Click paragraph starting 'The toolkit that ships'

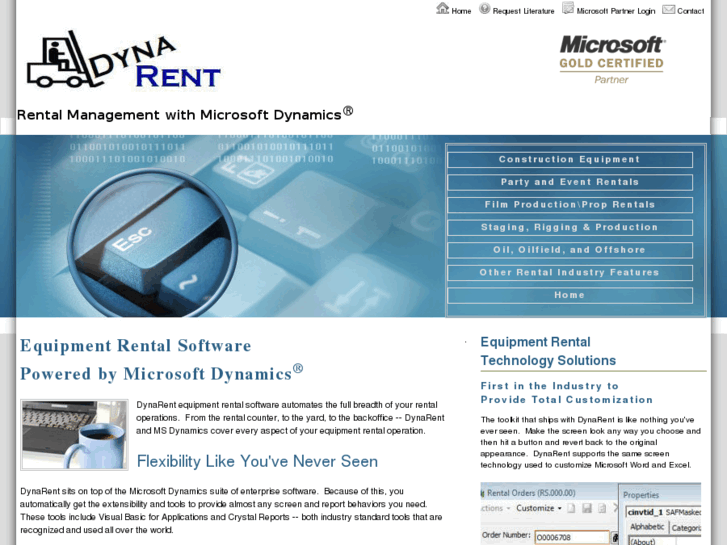[590, 442]
